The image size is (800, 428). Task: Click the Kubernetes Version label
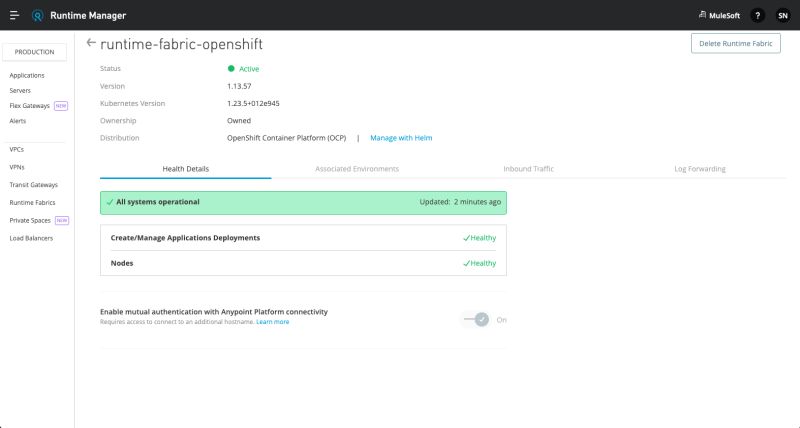point(132,104)
